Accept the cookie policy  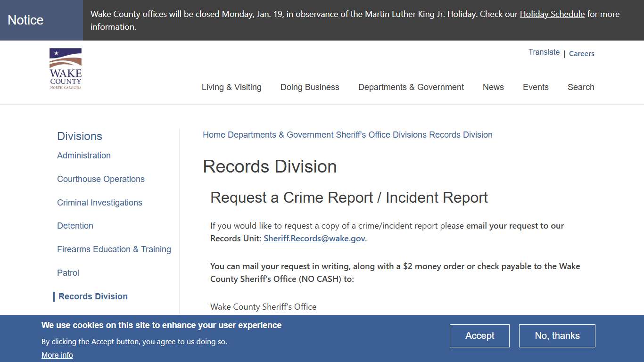(479, 336)
